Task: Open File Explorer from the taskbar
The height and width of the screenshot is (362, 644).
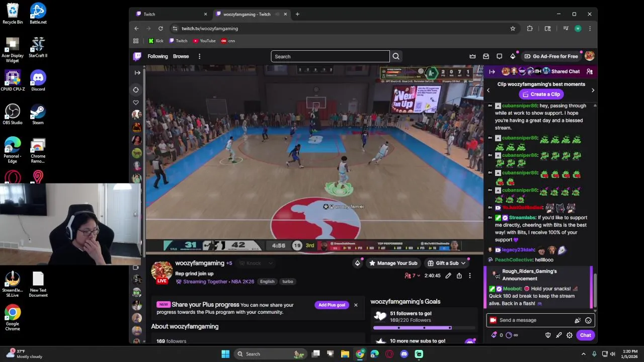Action: (345, 354)
